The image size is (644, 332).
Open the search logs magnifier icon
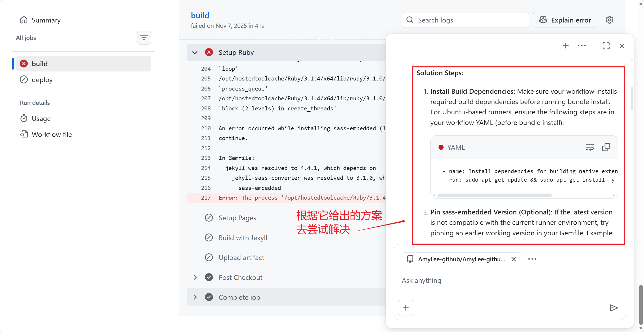(x=410, y=20)
